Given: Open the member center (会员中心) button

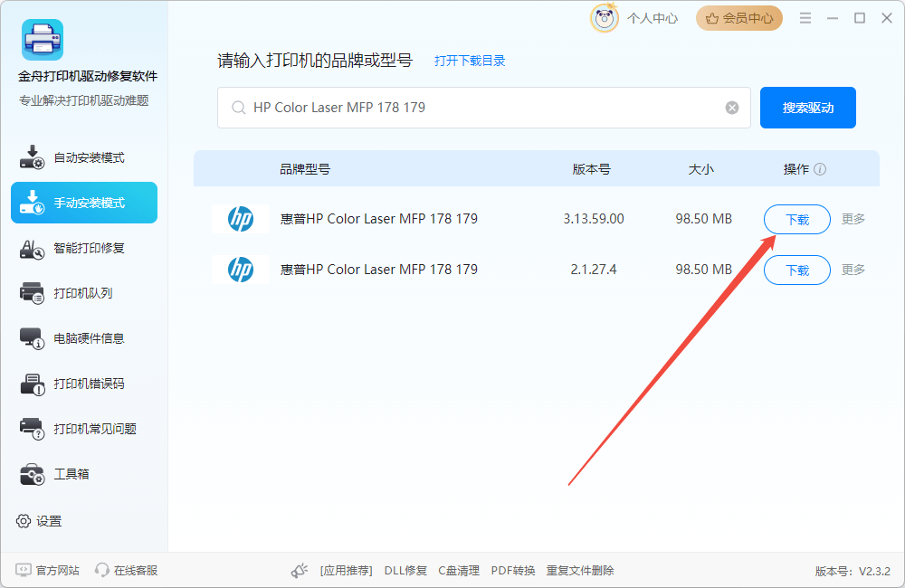Looking at the screenshot, I should click(x=738, y=18).
